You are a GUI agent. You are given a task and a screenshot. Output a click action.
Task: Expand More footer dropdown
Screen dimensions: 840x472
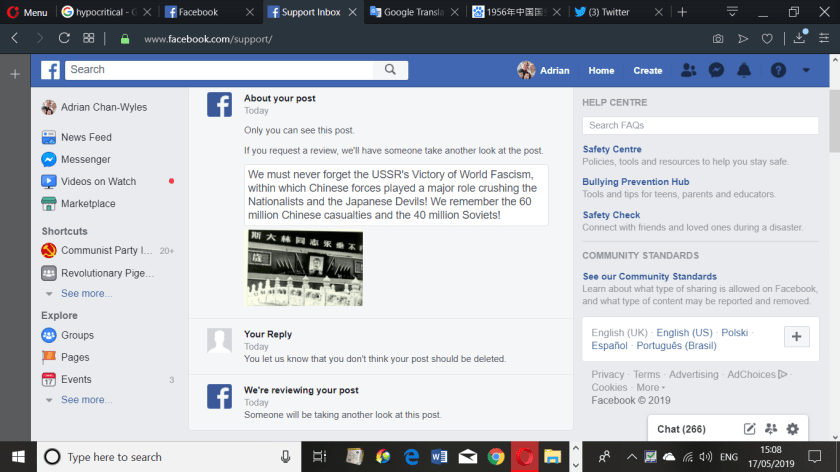[650, 387]
